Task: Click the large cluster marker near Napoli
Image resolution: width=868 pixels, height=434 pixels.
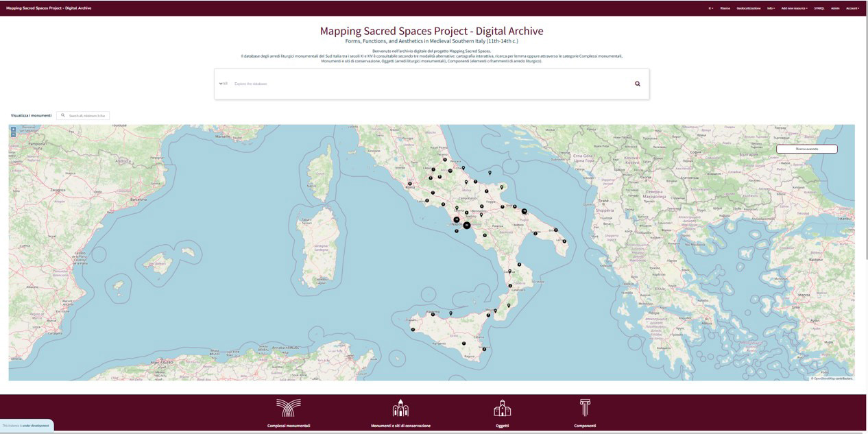Action: tap(467, 225)
